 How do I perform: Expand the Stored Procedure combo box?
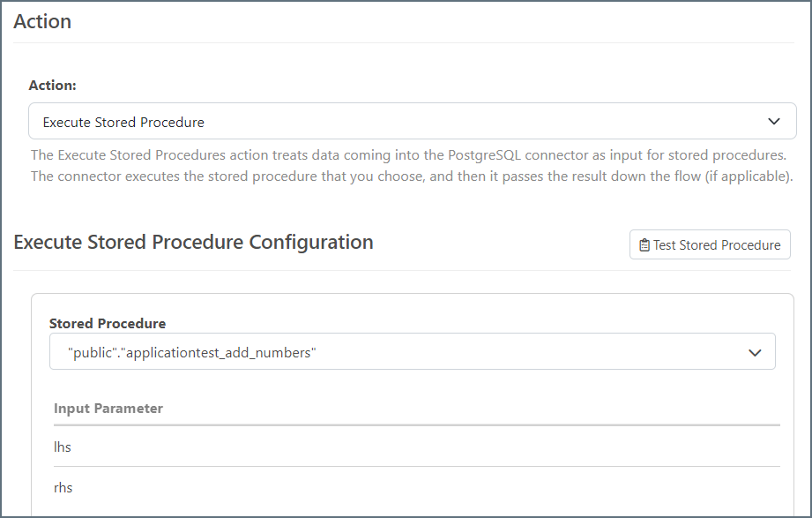(x=412, y=352)
